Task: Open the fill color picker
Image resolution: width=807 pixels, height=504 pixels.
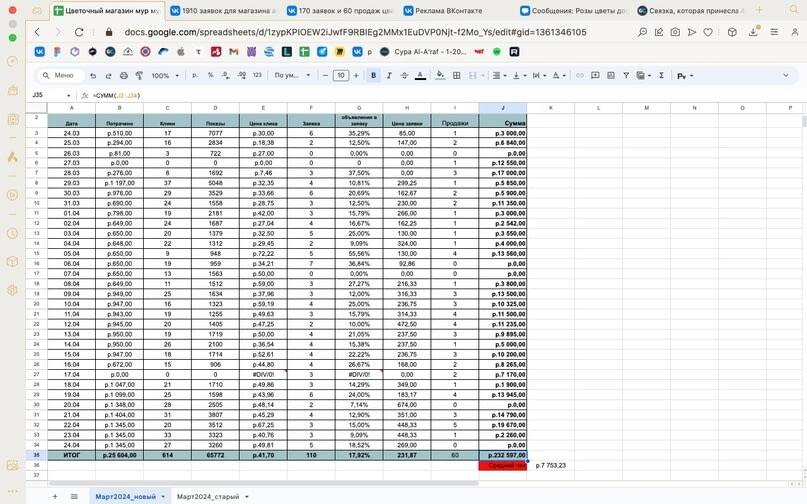Action: click(441, 75)
